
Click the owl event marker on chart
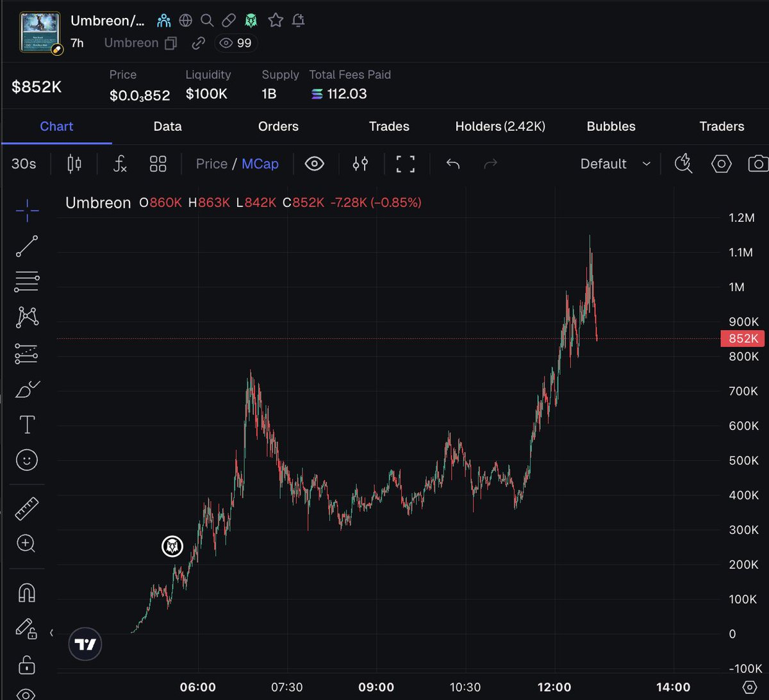click(x=172, y=546)
